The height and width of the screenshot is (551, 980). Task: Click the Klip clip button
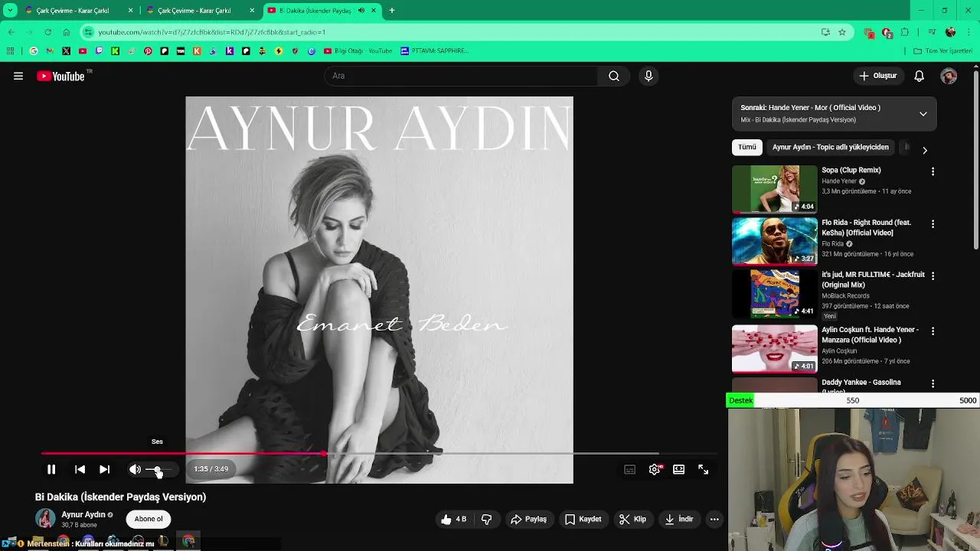pos(632,519)
